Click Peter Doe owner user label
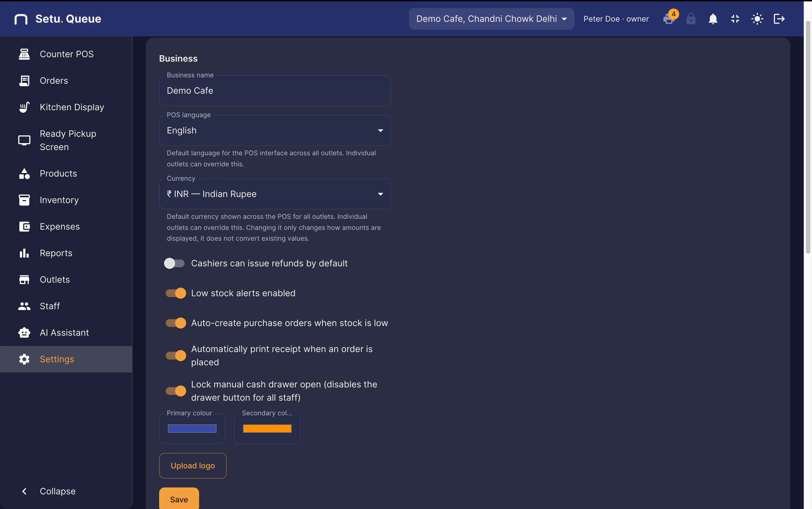Viewport: 812px width, 509px height. click(x=616, y=19)
